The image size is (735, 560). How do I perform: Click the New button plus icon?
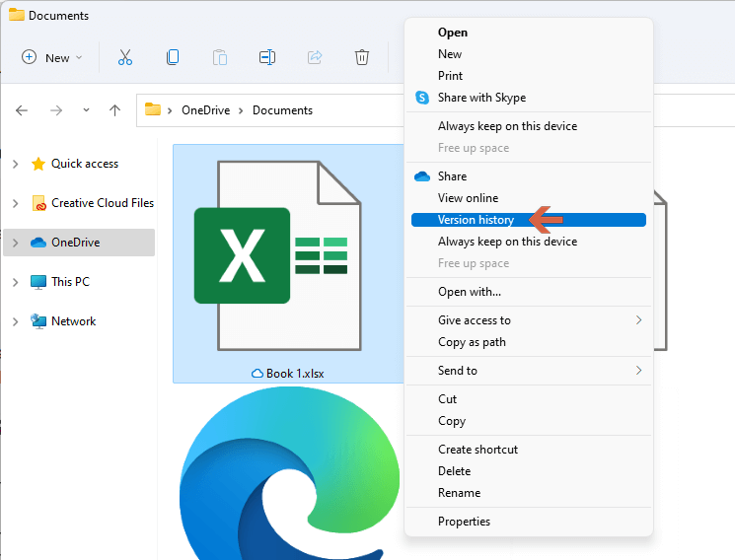point(29,57)
